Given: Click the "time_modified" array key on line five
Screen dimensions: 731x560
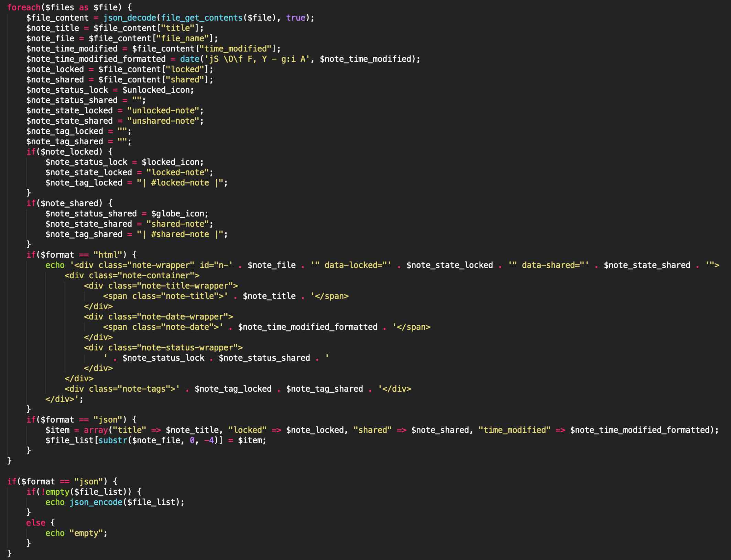Looking at the screenshot, I should [x=236, y=48].
